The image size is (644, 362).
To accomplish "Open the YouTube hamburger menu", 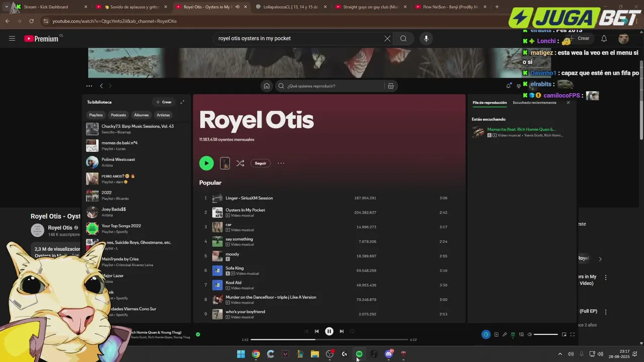I will (12, 38).
